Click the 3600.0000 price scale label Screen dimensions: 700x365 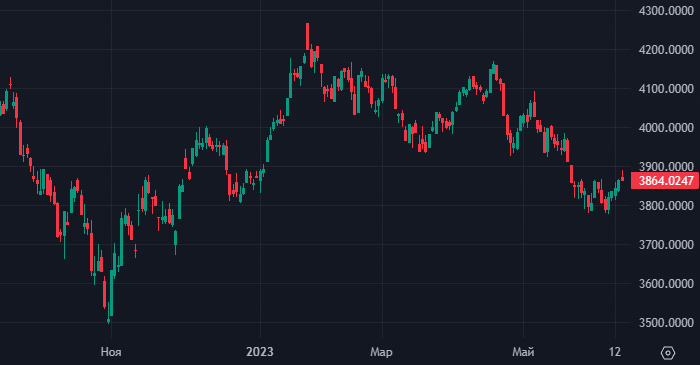point(666,284)
